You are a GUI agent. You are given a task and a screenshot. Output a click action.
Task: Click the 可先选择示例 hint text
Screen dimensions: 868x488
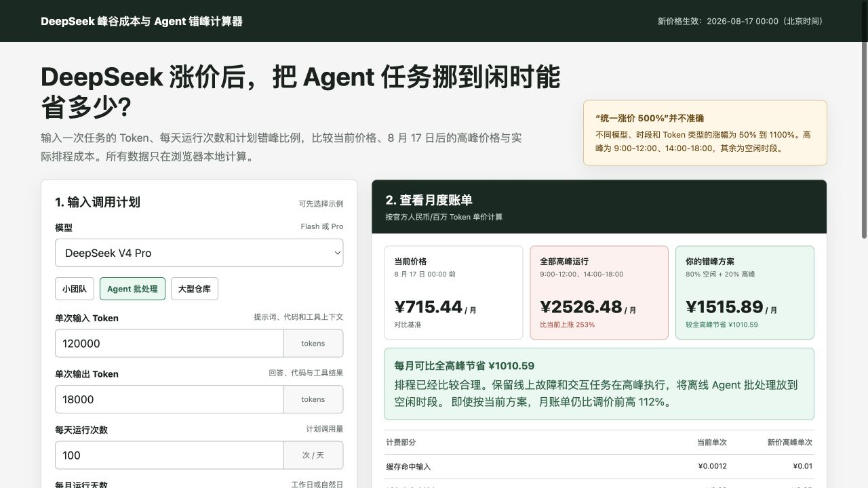point(321,203)
